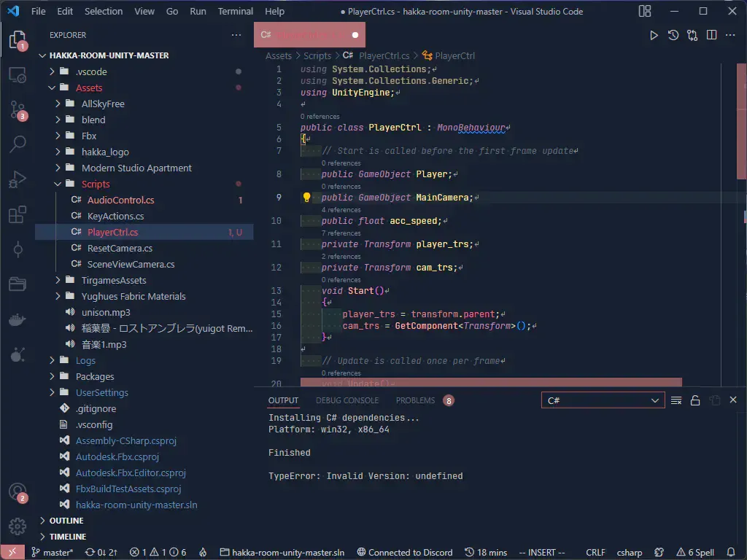Open the Extensions view

pyautogui.click(x=18, y=214)
